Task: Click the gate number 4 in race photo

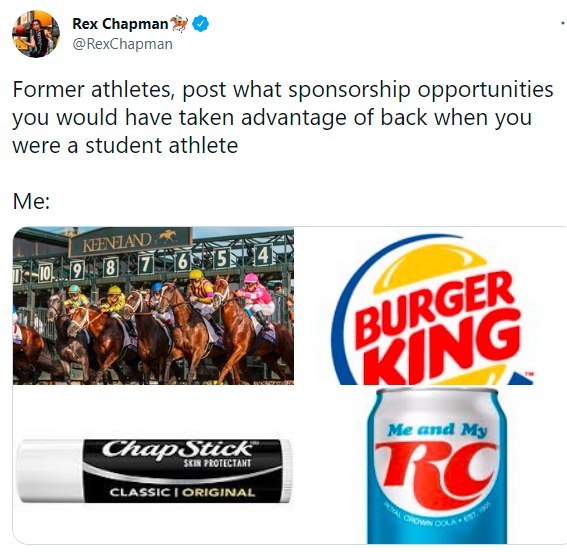Action: (263, 255)
